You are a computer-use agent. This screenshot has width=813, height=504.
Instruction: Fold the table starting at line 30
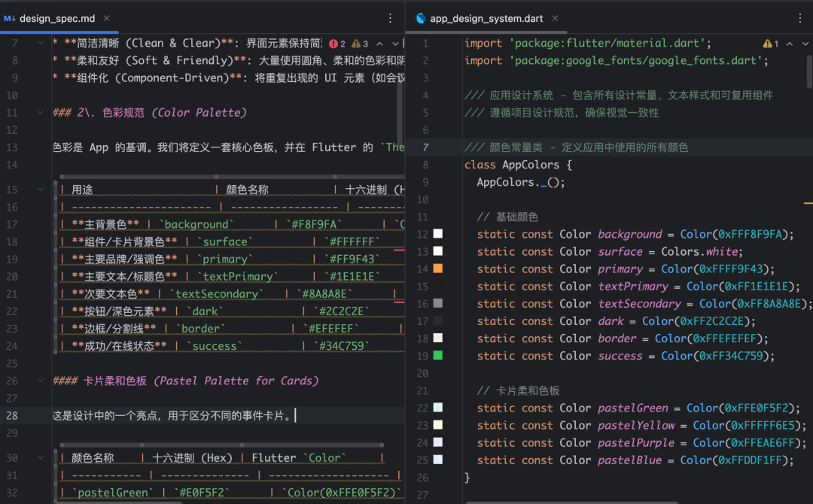pyautogui.click(x=40, y=458)
